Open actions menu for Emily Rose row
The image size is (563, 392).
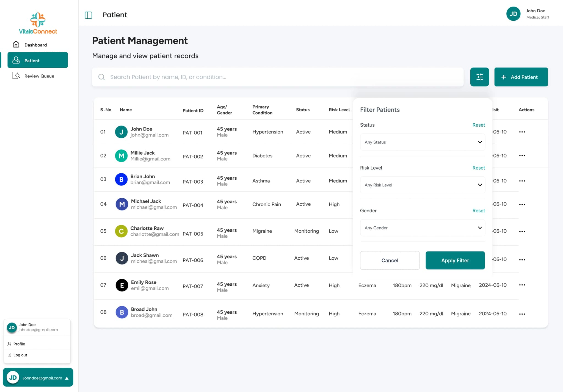pos(522,285)
